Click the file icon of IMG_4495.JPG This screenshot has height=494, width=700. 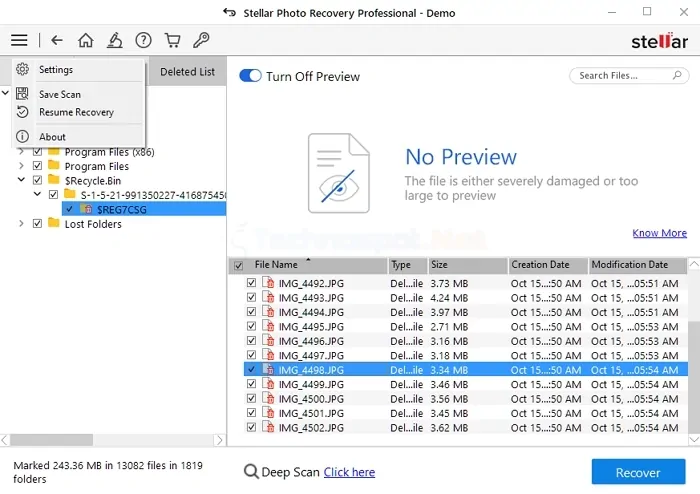[x=268, y=326]
